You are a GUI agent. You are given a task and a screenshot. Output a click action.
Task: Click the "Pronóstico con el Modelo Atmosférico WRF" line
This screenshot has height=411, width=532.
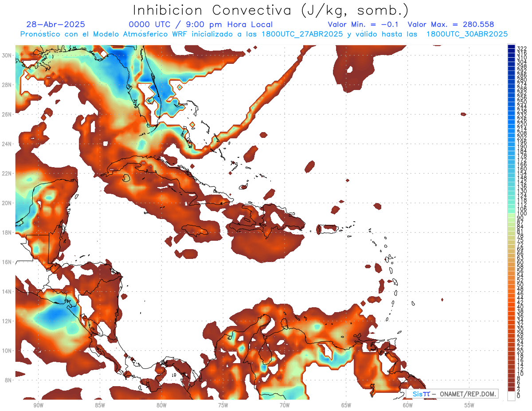pos(264,34)
